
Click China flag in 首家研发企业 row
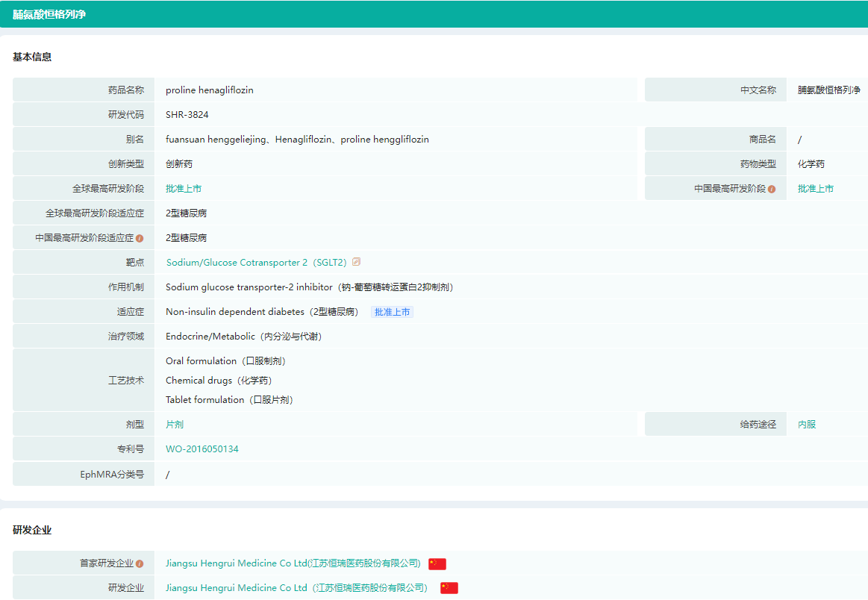point(437,564)
